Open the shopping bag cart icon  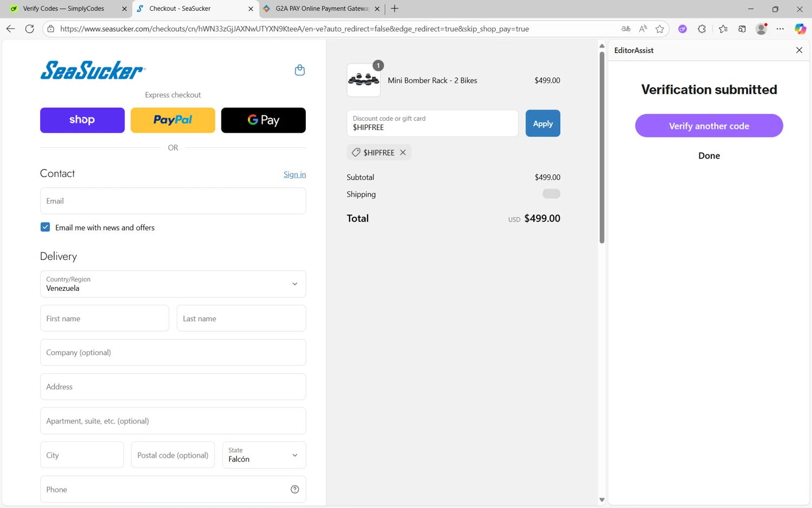tap(299, 70)
